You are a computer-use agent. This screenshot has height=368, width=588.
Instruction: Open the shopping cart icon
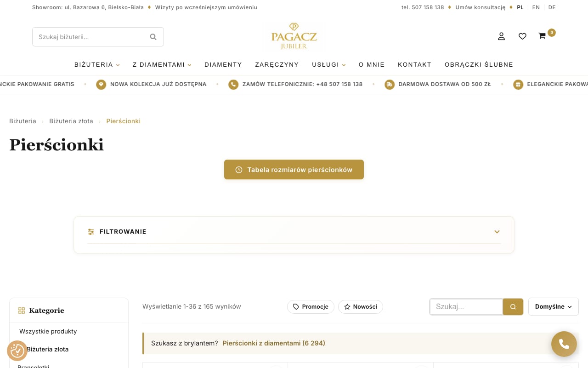point(542,36)
